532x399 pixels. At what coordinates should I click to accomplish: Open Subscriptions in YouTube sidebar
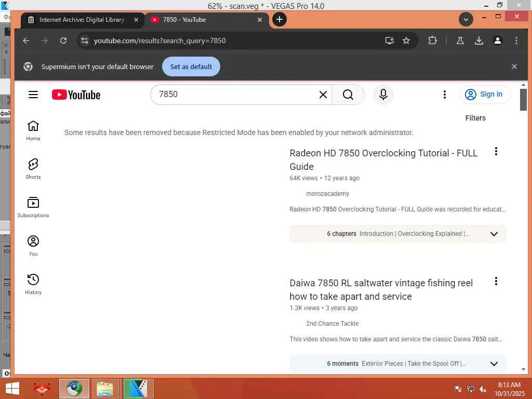pos(33,207)
